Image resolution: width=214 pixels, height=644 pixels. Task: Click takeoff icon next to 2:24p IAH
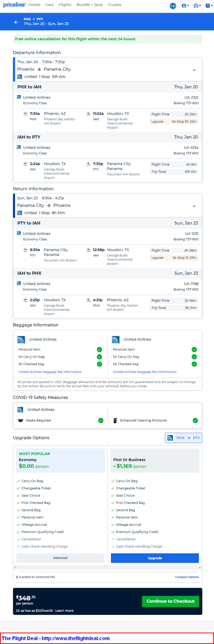click(x=26, y=164)
